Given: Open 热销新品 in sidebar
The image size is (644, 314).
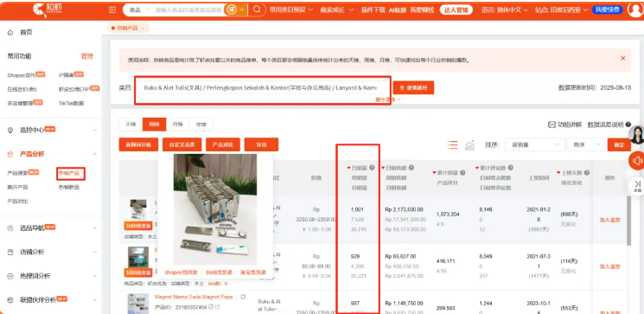Looking at the screenshot, I should coord(68,188).
